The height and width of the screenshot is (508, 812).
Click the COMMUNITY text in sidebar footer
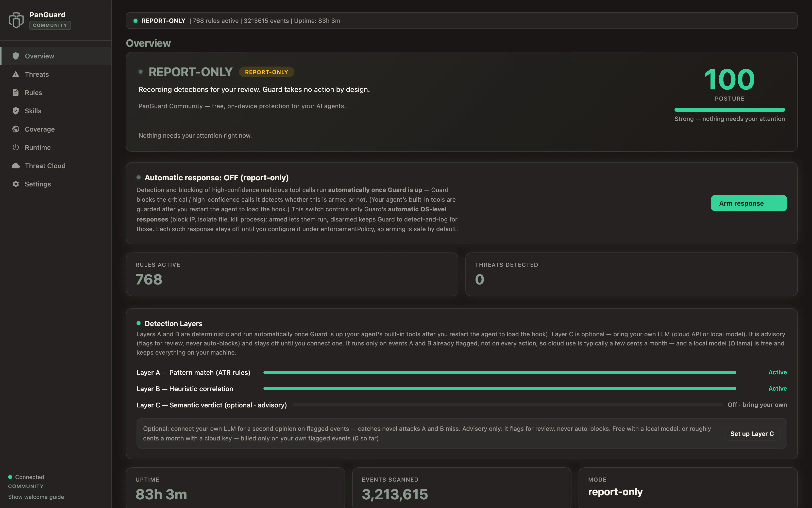[x=26, y=486]
